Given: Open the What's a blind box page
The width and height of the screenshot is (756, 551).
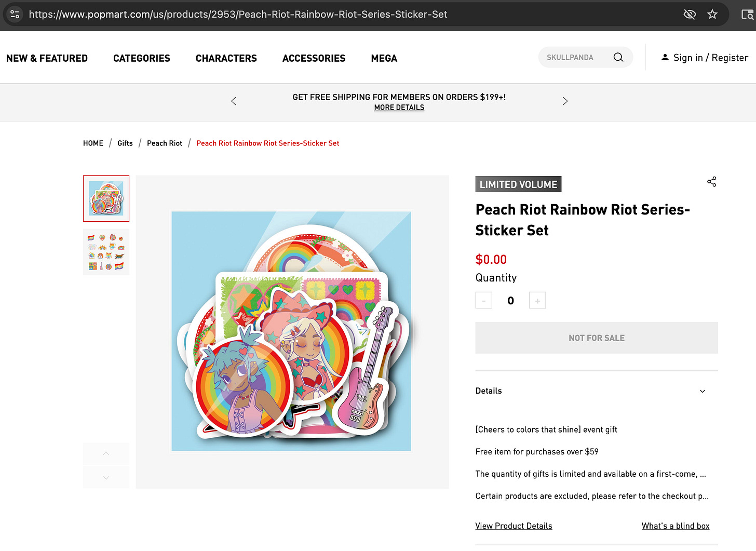Looking at the screenshot, I should [676, 526].
